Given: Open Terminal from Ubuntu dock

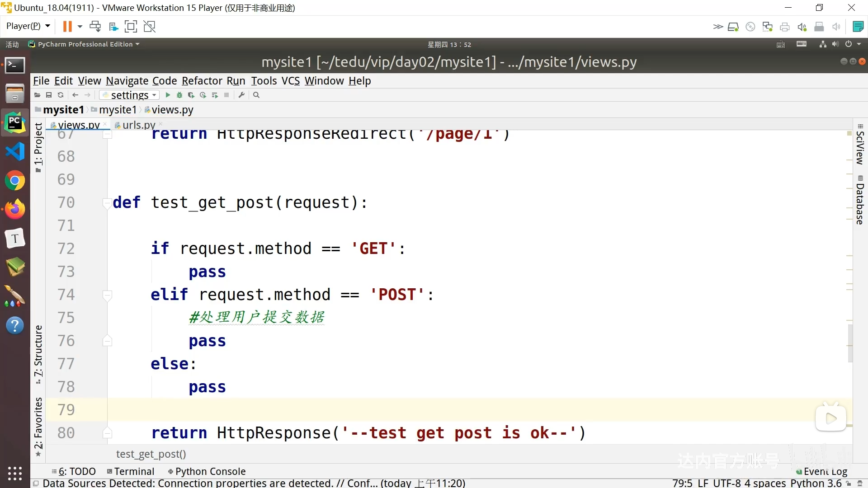Looking at the screenshot, I should click(15, 66).
